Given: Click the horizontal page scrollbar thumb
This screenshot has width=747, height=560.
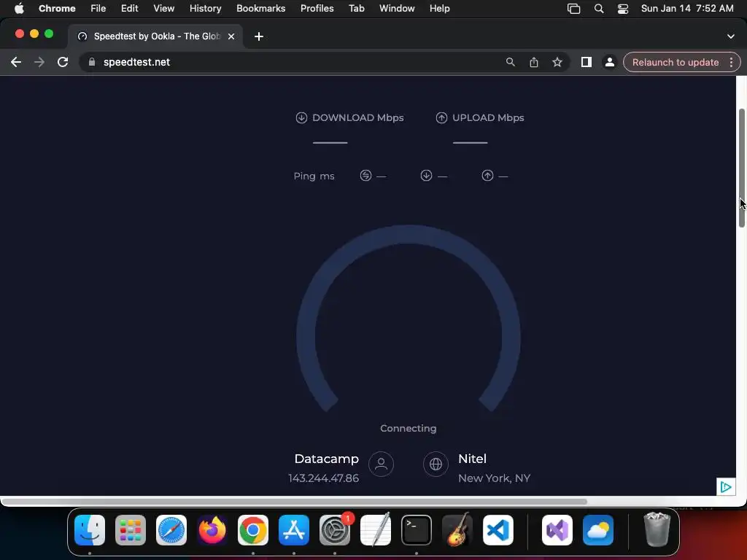Looking at the screenshot, I should pos(294,502).
